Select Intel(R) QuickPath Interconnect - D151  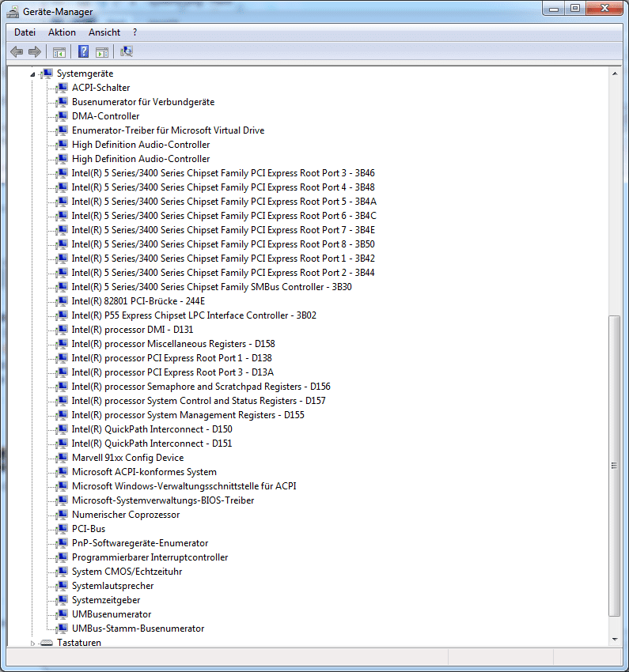[x=152, y=444]
